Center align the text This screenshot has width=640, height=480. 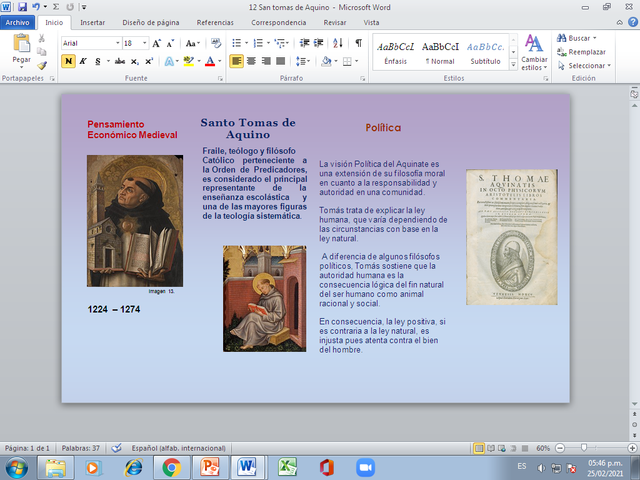[x=251, y=61]
